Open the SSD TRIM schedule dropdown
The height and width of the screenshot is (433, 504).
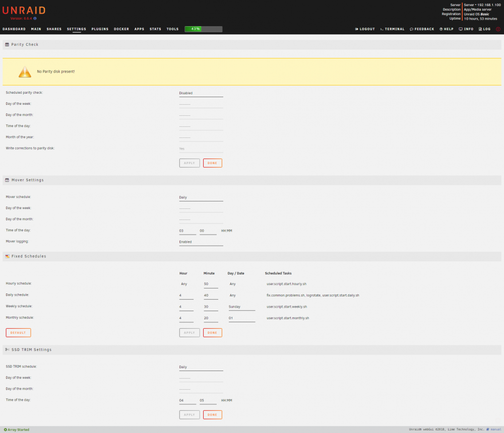[x=201, y=367]
